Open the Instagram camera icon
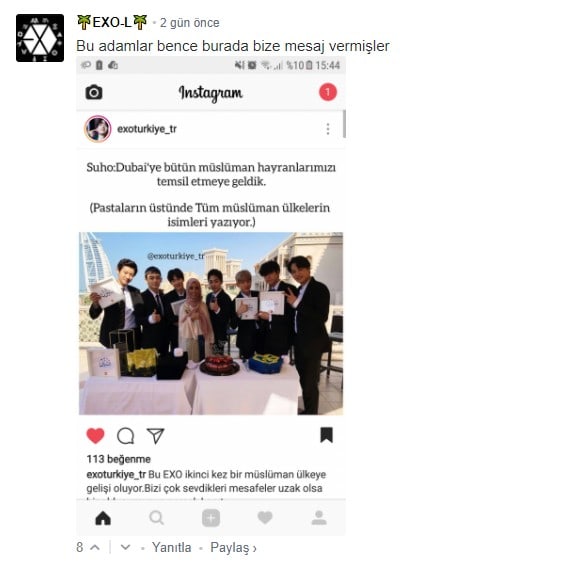574x575 pixels. [x=94, y=92]
